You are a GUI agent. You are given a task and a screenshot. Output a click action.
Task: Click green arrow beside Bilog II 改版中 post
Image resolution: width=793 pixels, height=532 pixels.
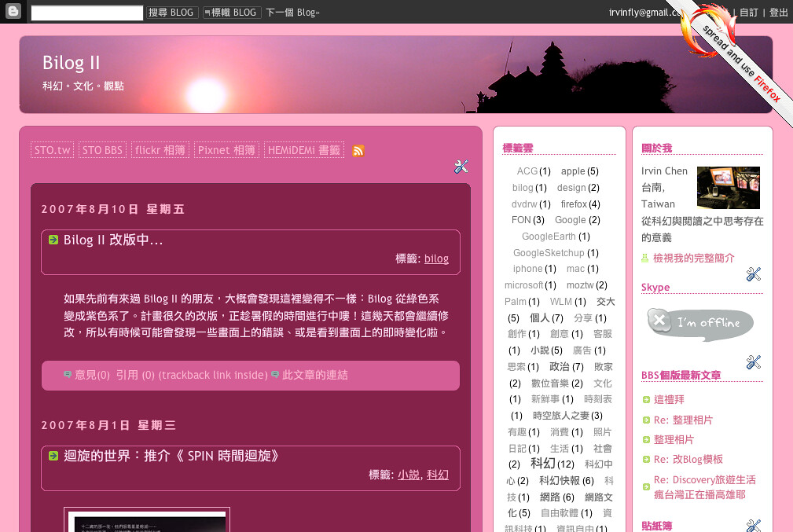click(x=53, y=240)
